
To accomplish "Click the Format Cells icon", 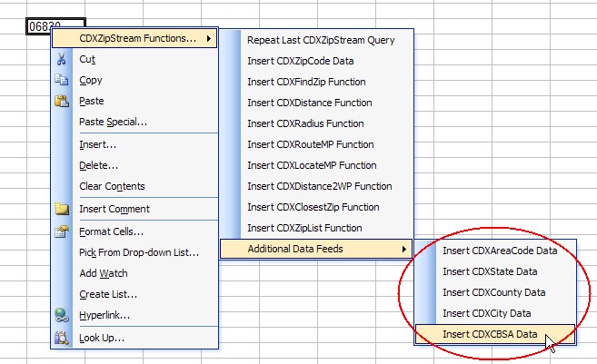I will point(62,231).
